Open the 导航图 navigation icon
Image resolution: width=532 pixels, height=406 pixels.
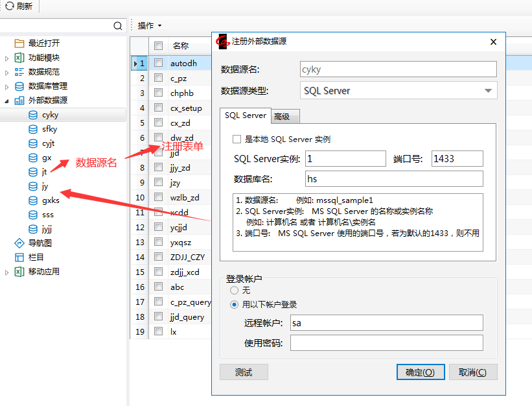(x=19, y=243)
